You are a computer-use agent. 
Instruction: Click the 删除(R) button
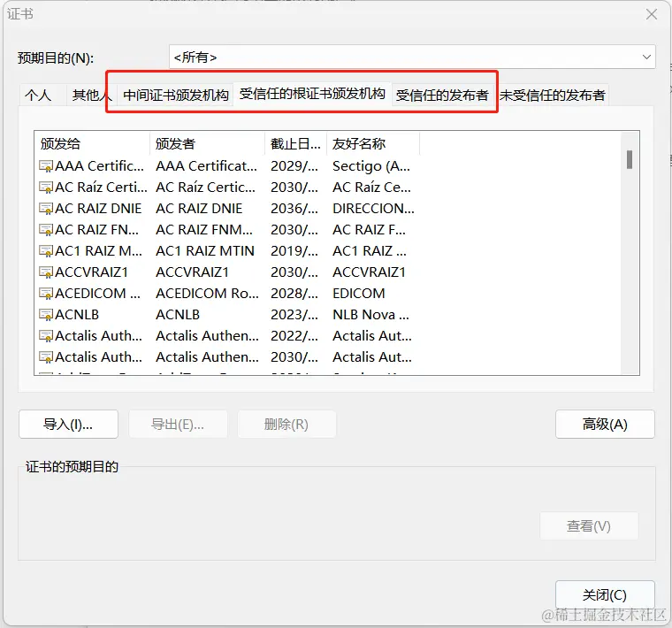(x=286, y=425)
